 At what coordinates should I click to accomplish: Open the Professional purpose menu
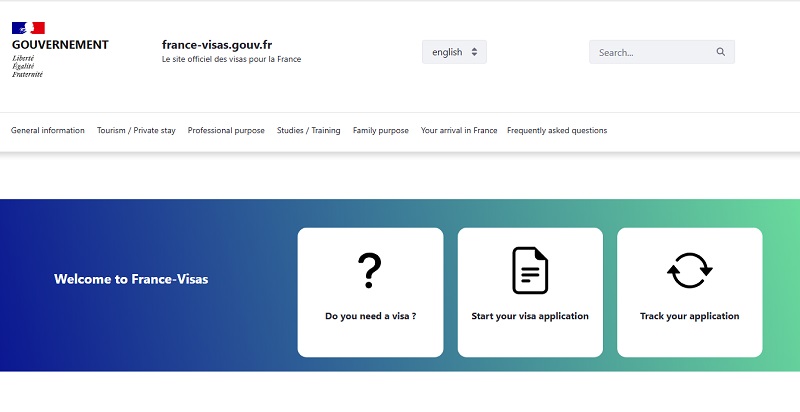click(x=226, y=131)
